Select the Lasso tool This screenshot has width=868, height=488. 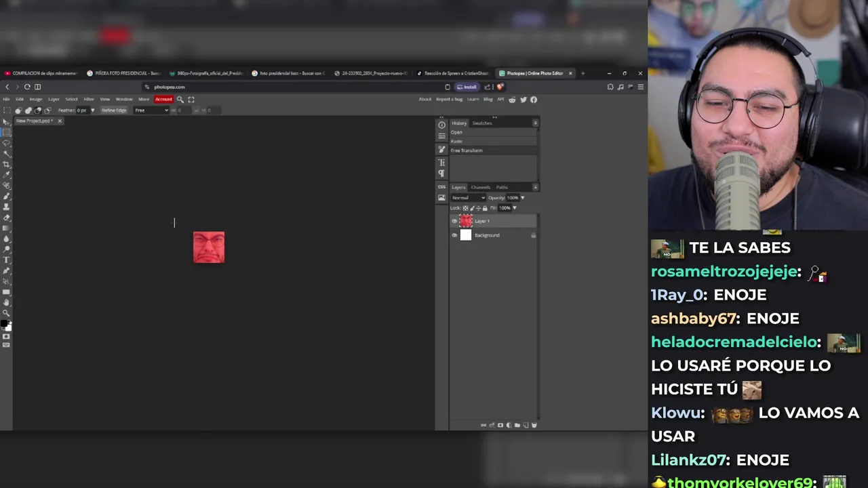(x=7, y=143)
